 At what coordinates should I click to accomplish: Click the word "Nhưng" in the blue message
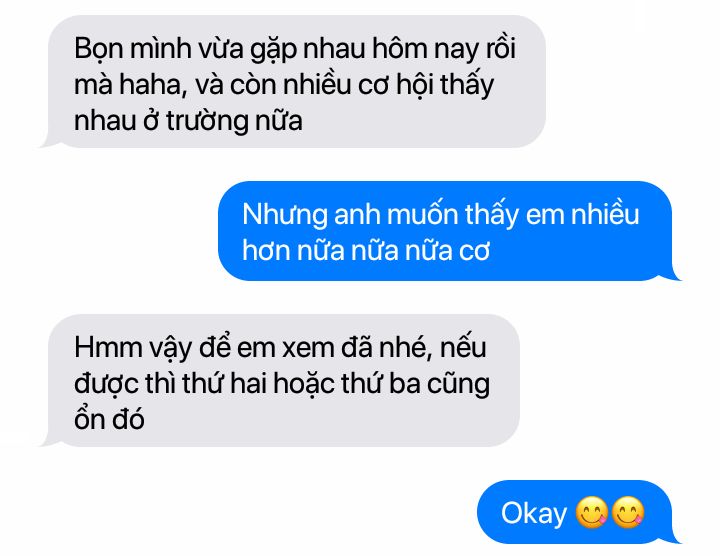pos(285,216)
